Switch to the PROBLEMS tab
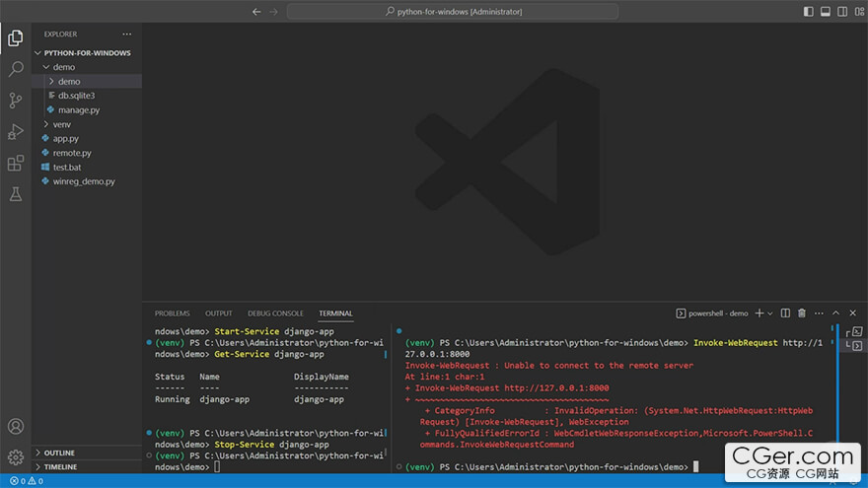 click(172, 314)
